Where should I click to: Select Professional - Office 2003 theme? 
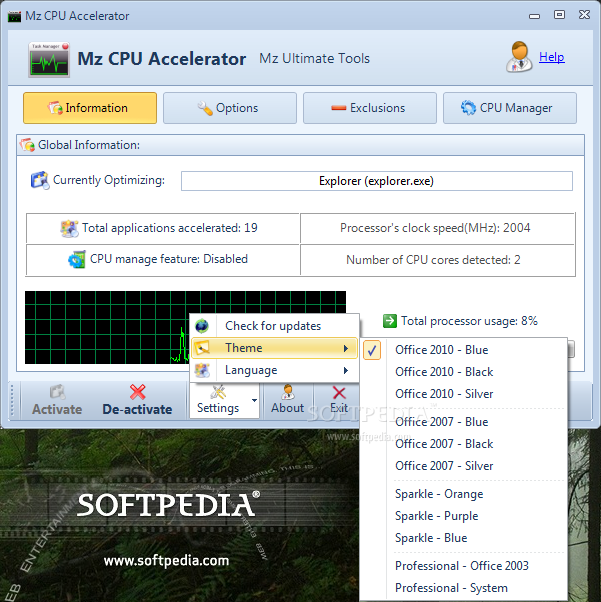464,566
